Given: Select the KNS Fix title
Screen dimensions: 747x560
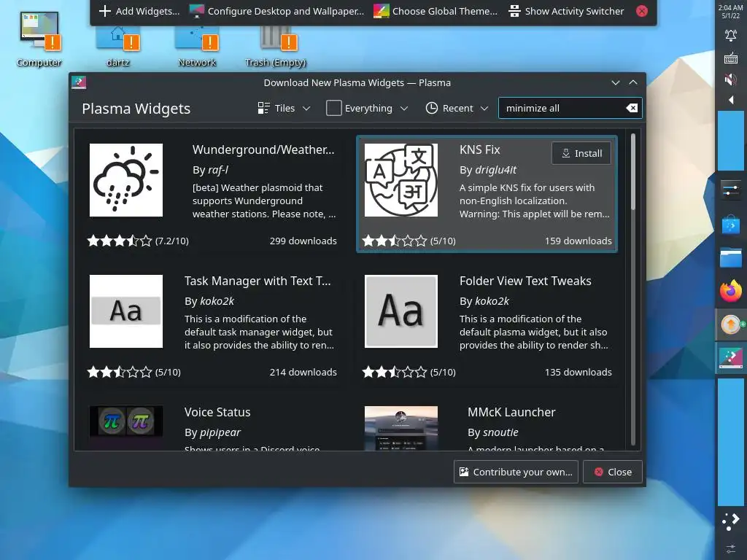Looking at the screenshot, I should [480, 149].
